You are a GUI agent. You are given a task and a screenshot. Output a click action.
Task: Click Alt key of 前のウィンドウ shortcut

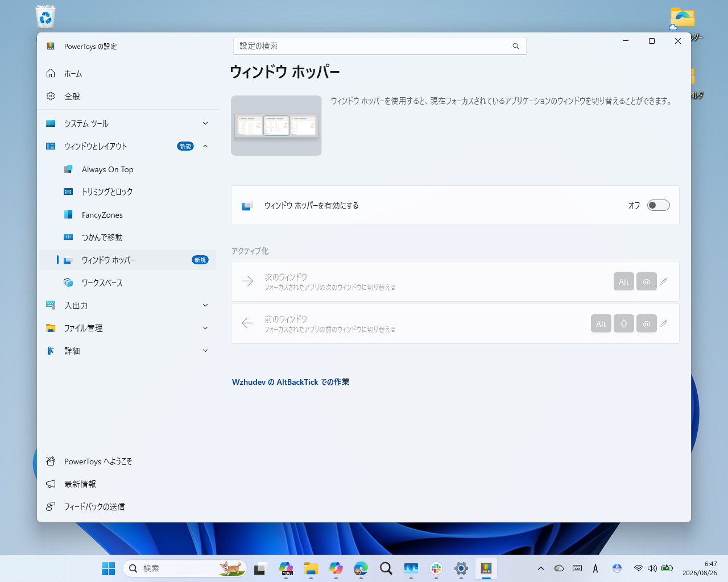click(x=601, y=323)
